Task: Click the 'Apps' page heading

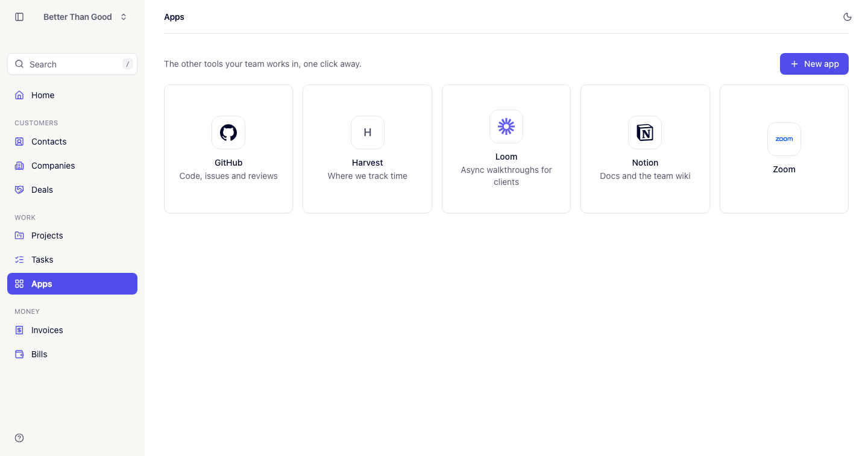Action: [x=174, y=17]
